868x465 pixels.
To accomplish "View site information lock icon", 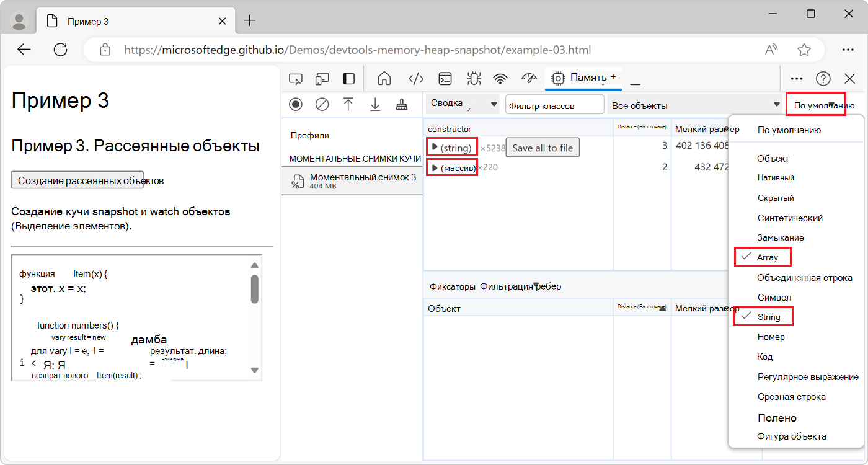I will coord(105,50).
